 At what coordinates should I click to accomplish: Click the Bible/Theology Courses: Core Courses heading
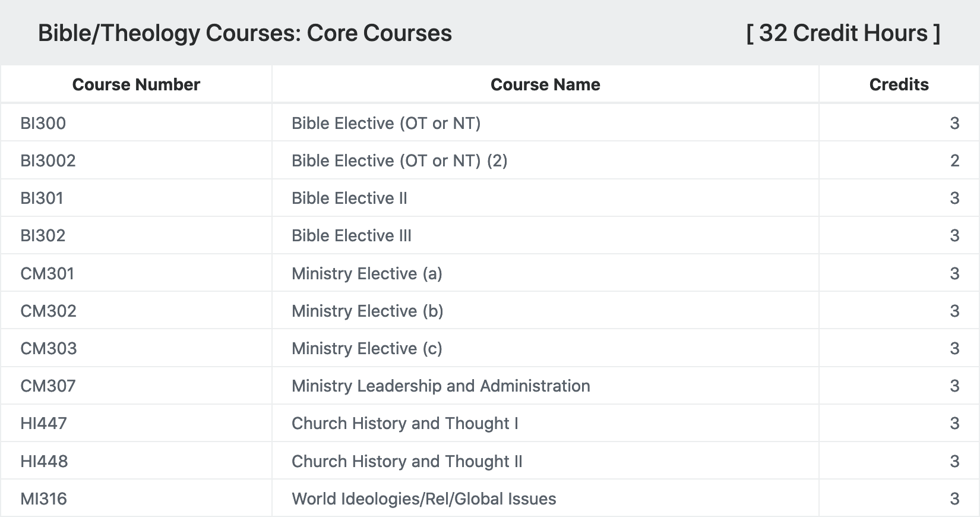point(245,33)
